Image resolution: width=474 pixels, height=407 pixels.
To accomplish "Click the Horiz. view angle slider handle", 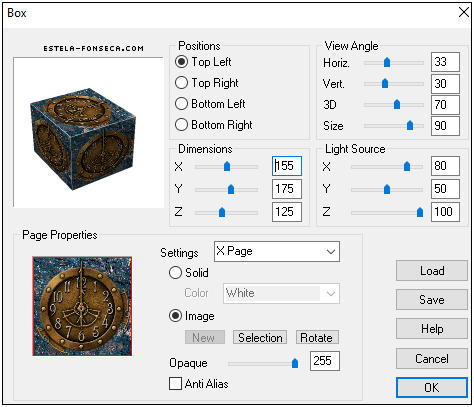I will (x=387, y=62).
